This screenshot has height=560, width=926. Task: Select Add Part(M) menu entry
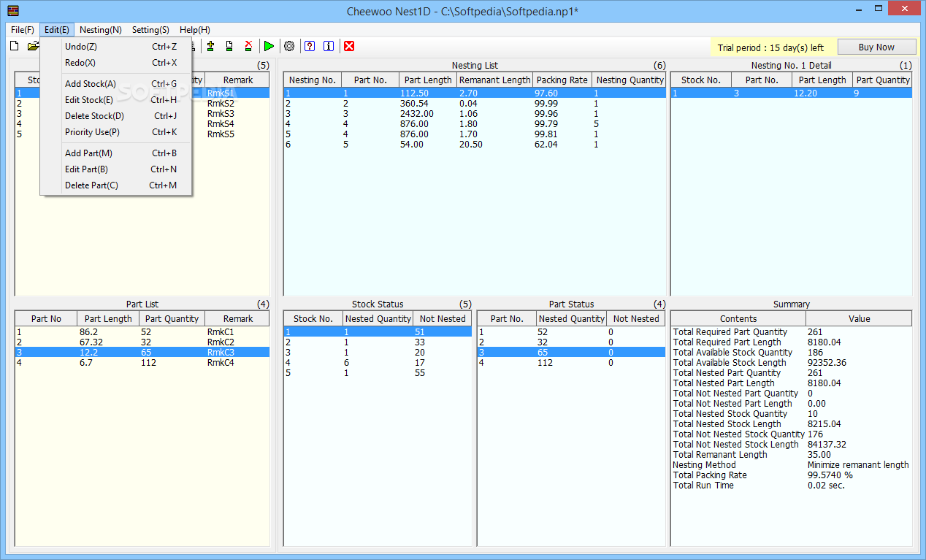click(x=116, y=153)
